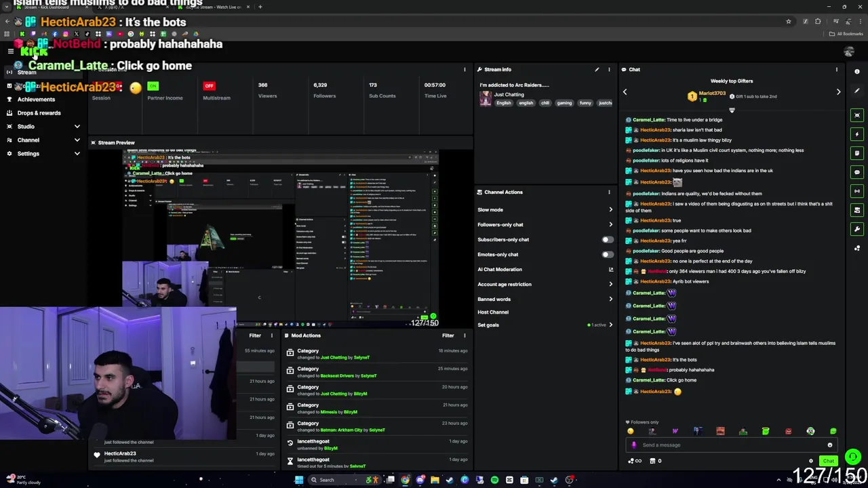
Task: Click the 'gaming' stream tag
Action: [564, 103]
